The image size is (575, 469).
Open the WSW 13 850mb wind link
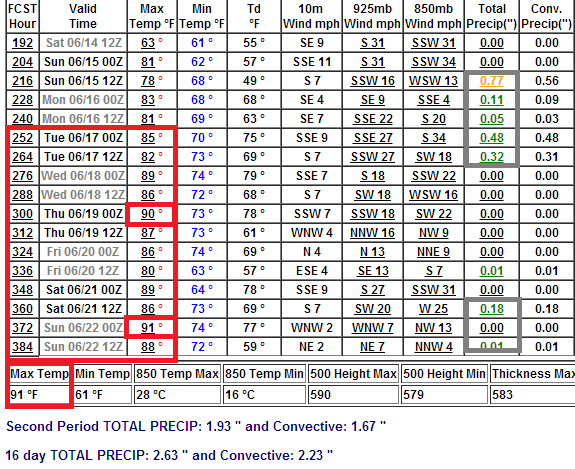point(433,81)
